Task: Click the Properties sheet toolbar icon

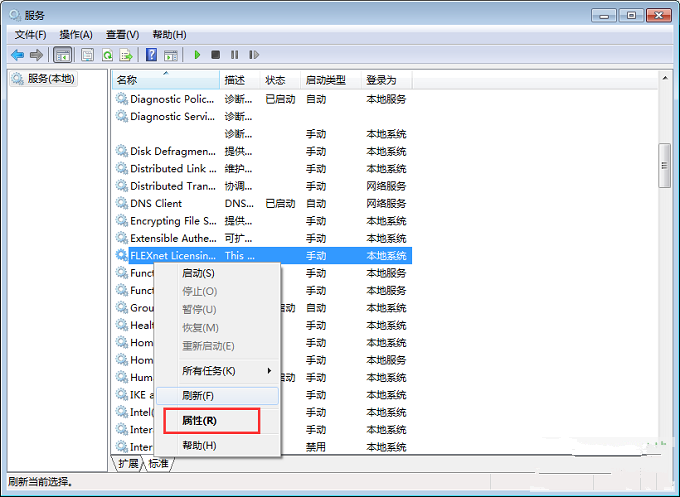Action: (x=88, y=55)
